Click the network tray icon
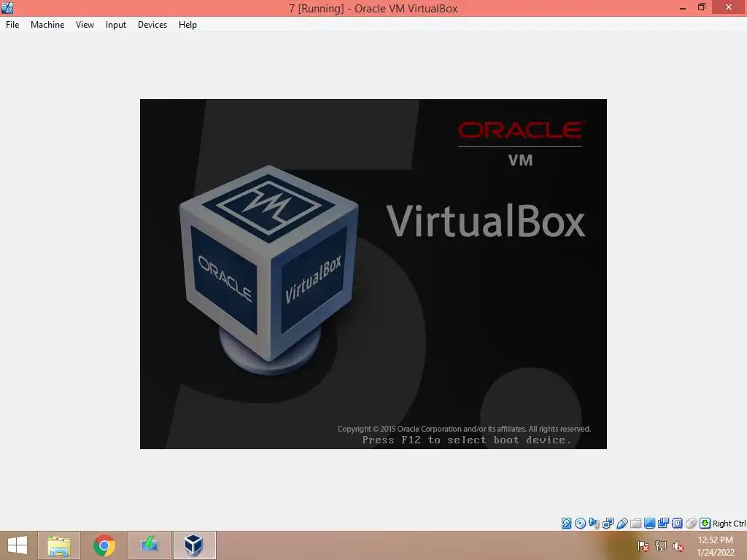Screen dimensions: 747x560 (661, 546)
